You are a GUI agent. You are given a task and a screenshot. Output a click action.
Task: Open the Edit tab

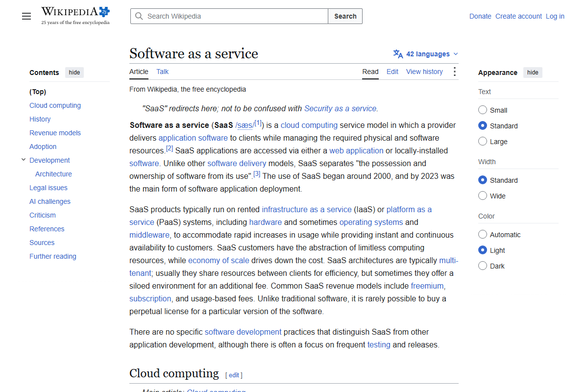392,72
